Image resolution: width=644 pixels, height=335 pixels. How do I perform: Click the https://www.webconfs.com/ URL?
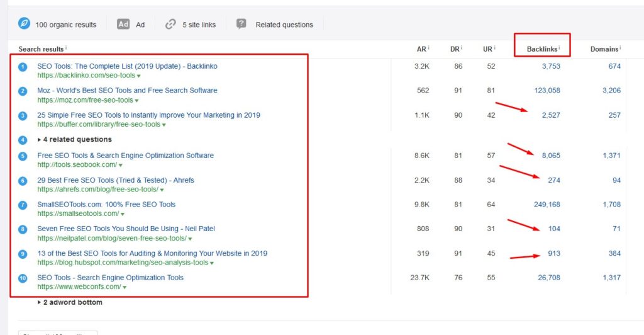(x=79, y=287)
